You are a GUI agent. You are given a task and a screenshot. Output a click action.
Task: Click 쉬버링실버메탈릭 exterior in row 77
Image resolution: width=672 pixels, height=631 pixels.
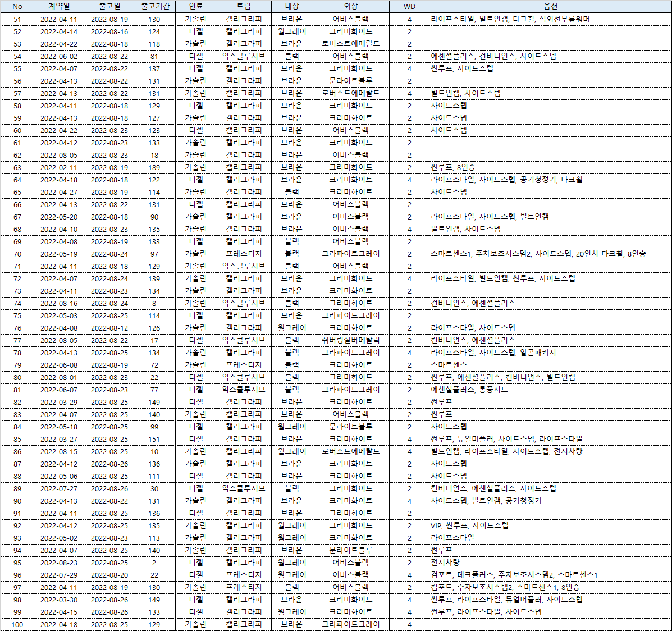[350, 340]
